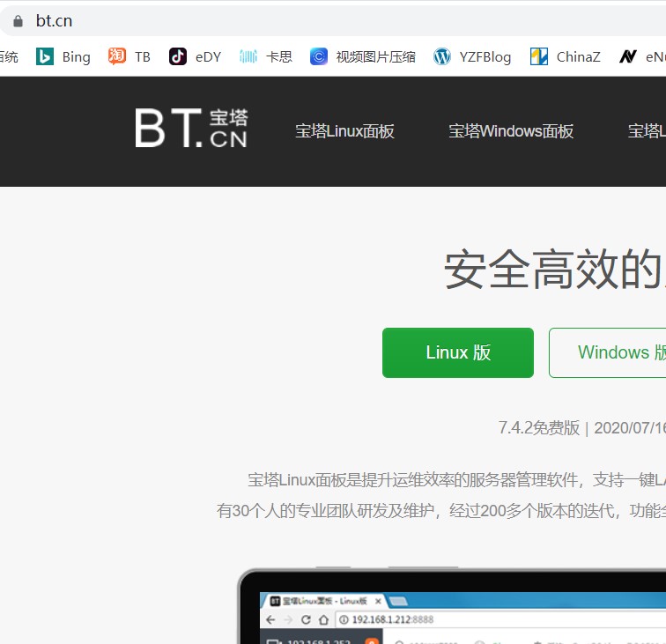
Task: Click the laptop panel preview image
Action: tap(458, 608)
